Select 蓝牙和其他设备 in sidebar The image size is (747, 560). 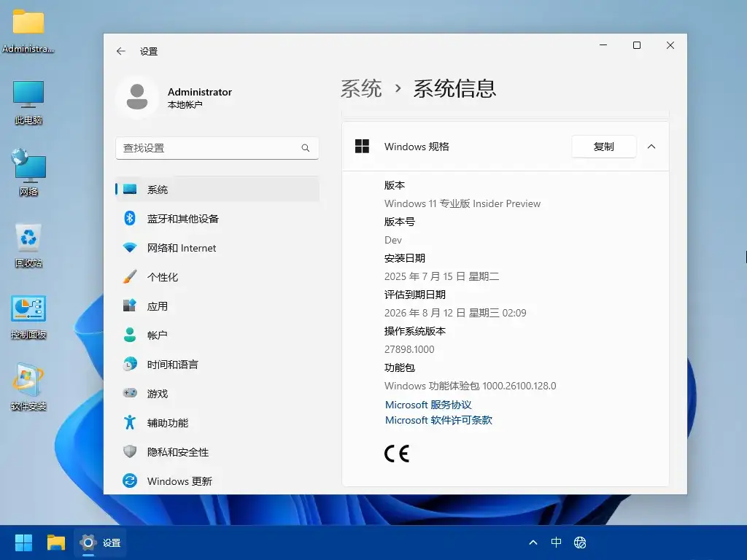(217, 219)
